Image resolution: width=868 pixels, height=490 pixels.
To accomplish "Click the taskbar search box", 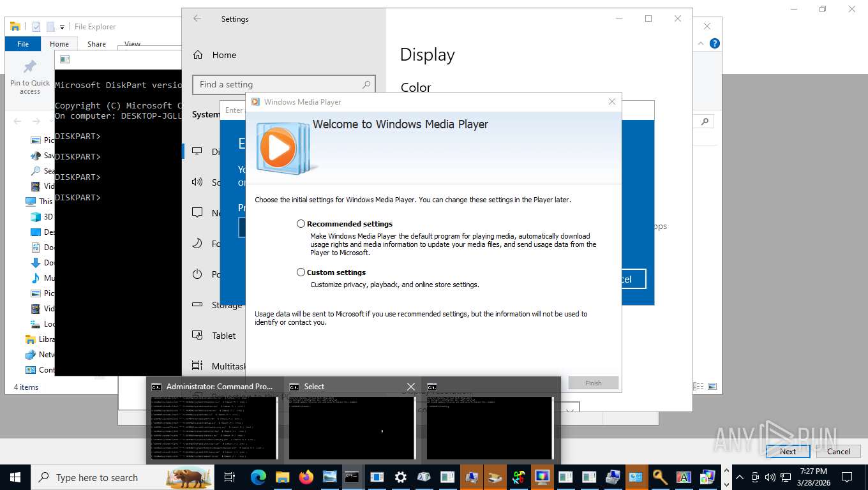I will pyautogui.click(x=123, y=477).
